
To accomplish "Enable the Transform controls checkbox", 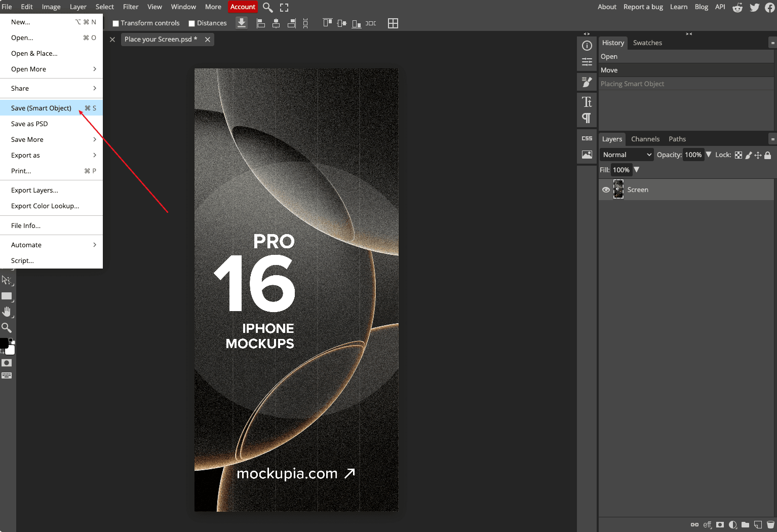I will tap(115, 23).
